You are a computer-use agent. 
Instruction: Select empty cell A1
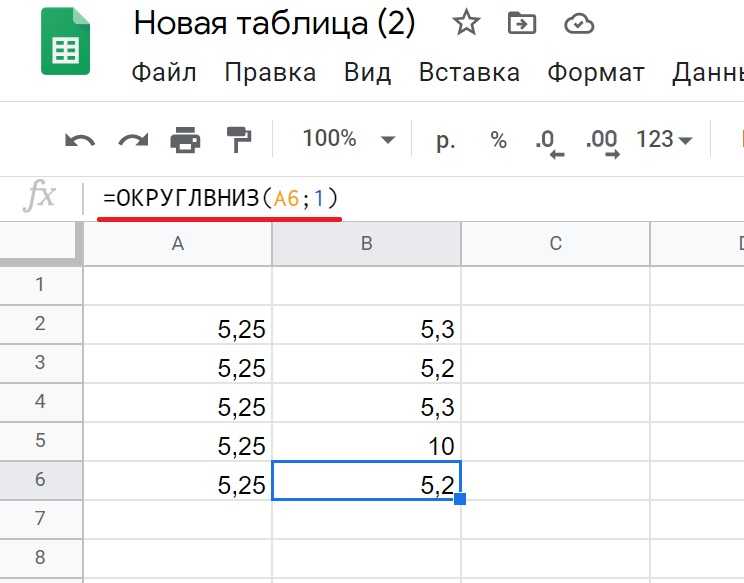point(177,286)
